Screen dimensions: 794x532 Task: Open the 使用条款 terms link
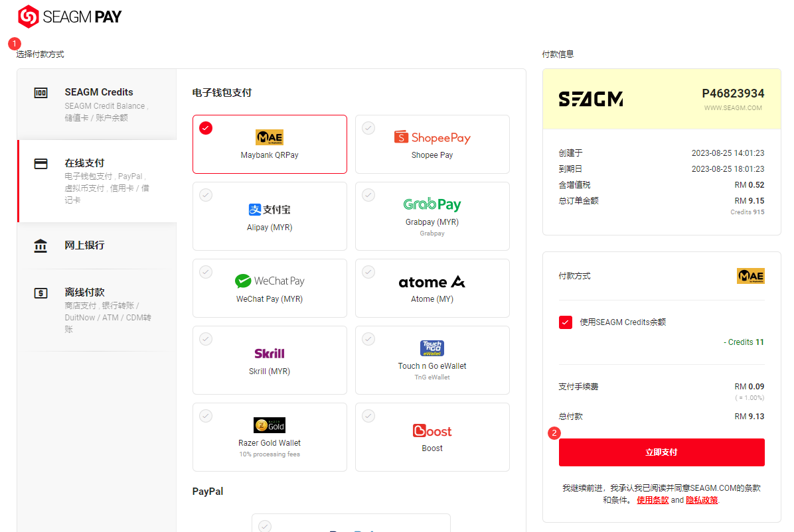pos(652,500)
